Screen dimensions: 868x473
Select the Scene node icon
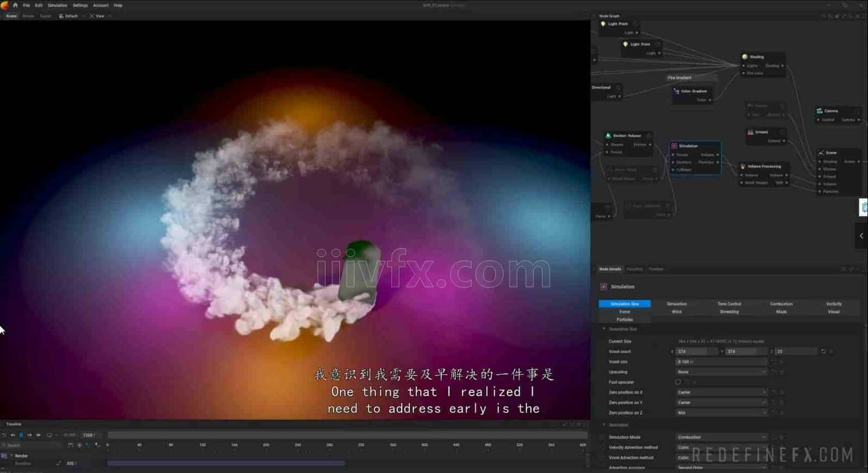[821, 153]
